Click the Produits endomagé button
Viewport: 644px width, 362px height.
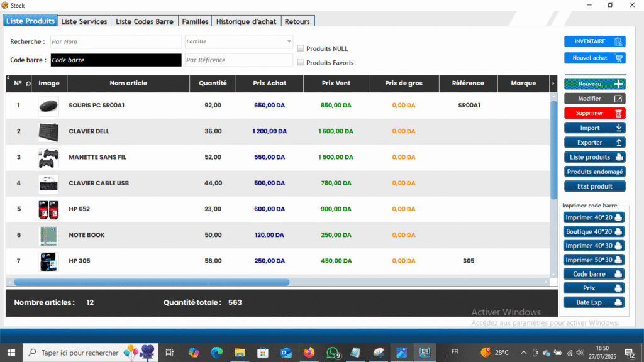pos(594,172)
